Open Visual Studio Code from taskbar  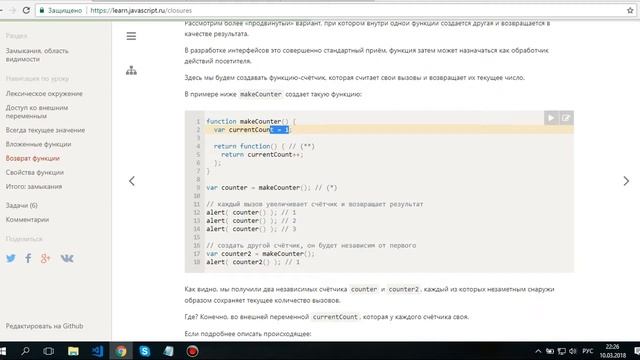pyautogui.click(x=97, y=351)
